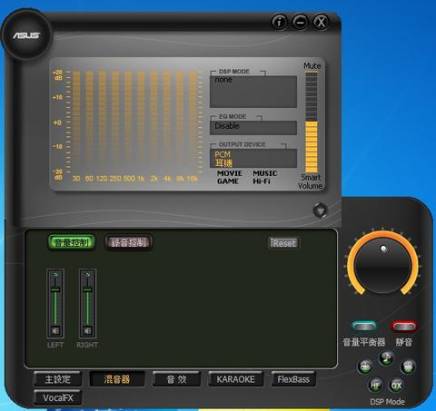
Task: Toggle the teal 音量平衡器 smart volume button
Action: coord(364,326)
